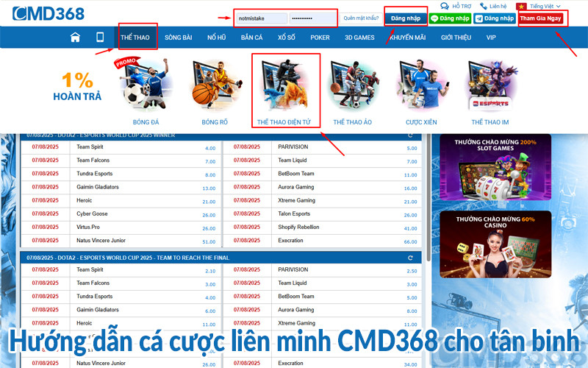Click Gaimin Gladiators odds 6.00
Screen dimensions: 588x368
210,311
